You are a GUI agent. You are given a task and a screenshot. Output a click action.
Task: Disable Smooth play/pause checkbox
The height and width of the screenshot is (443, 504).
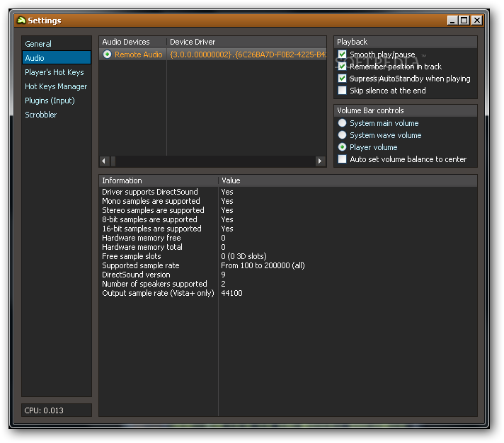(x=342, y=54)
